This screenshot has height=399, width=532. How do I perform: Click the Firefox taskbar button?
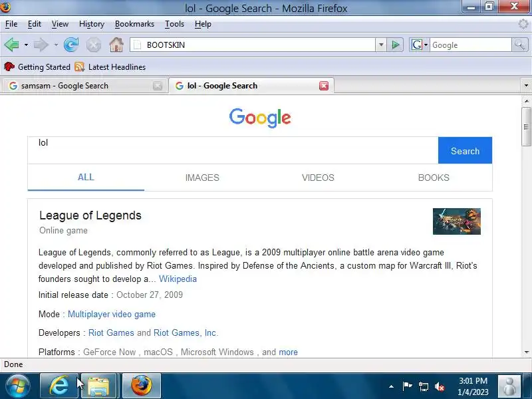tap(142, 386)
